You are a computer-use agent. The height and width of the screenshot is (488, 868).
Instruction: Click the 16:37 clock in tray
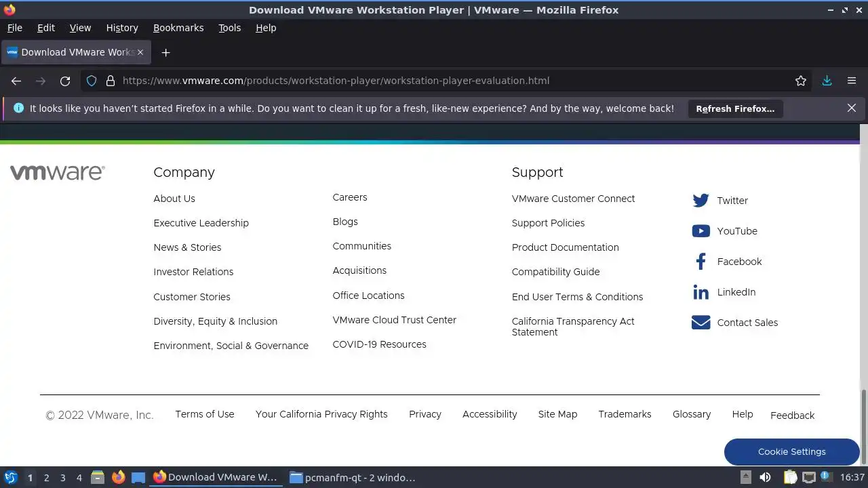[852, 477]
